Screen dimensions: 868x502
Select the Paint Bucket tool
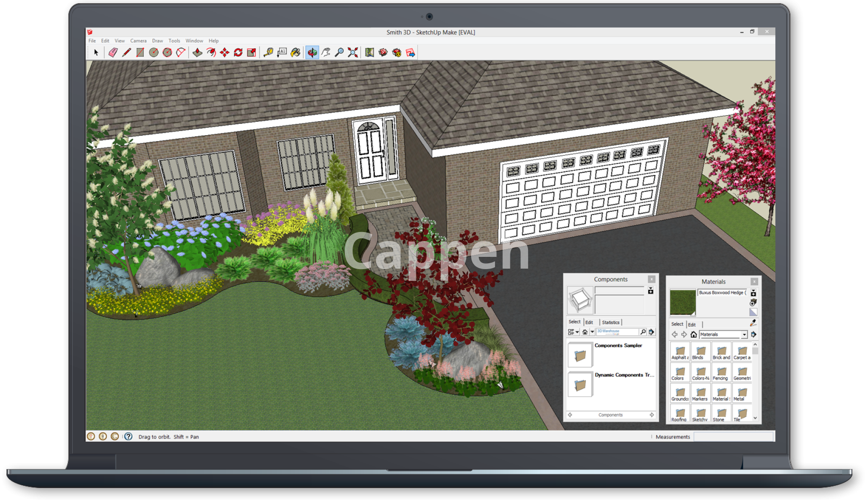point(296,53)
